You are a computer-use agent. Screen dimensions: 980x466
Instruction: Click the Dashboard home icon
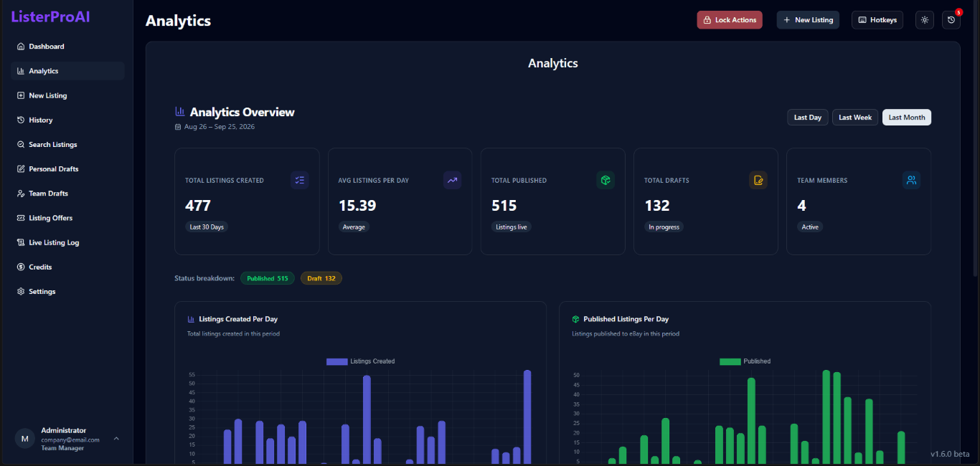click(21, 47)
